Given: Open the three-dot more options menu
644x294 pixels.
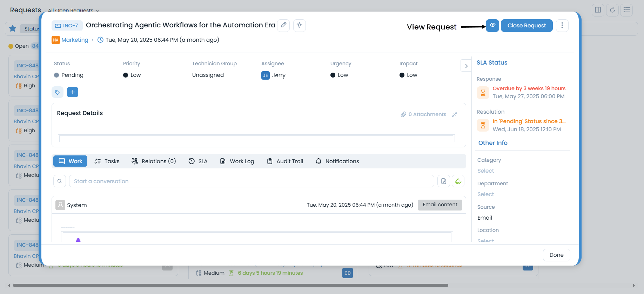Looking at the screenshot, I should [562, 25].
